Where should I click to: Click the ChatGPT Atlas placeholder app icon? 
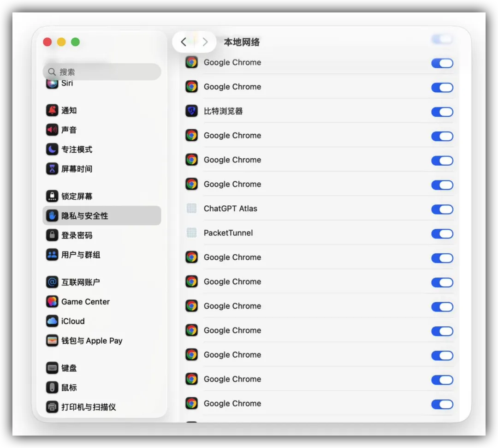pos(191,209)
